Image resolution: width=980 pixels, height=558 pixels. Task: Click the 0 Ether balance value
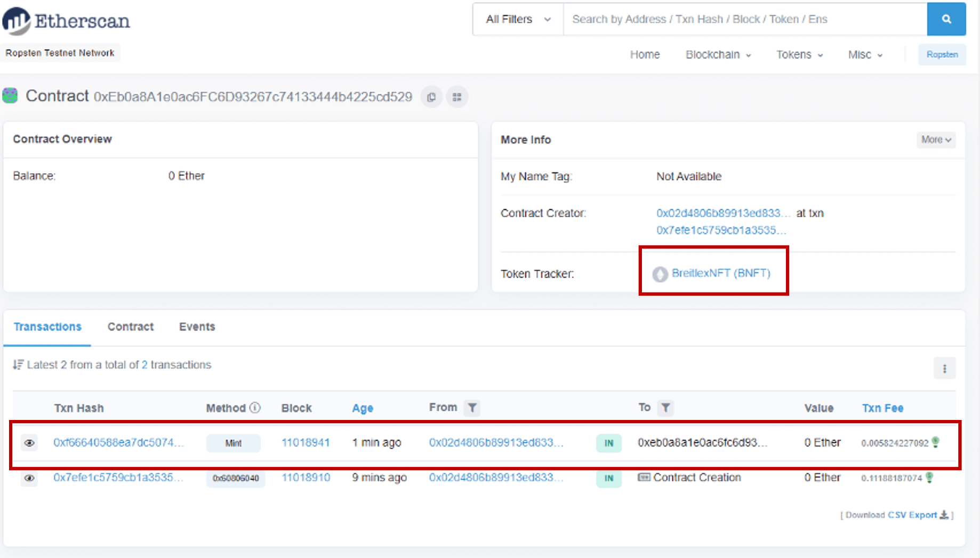187,176
